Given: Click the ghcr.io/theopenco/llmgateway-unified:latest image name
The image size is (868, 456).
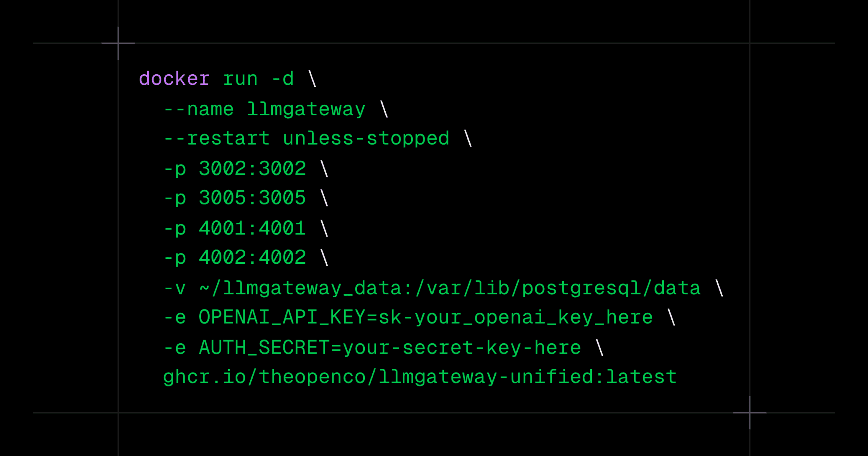Looking at the screenshot, I should 420,377.
